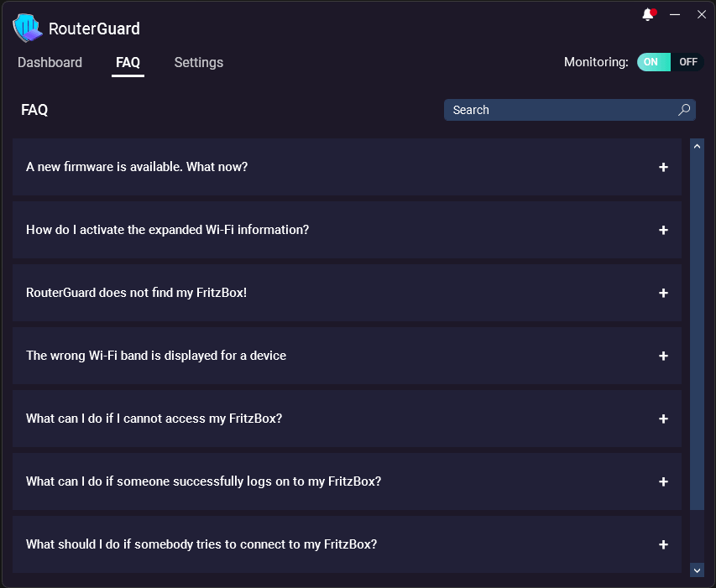Expand 'What can I do if I cannot access my FritzBox?'
This screenshot has height=588, width=716.
[x=662, y=419]
